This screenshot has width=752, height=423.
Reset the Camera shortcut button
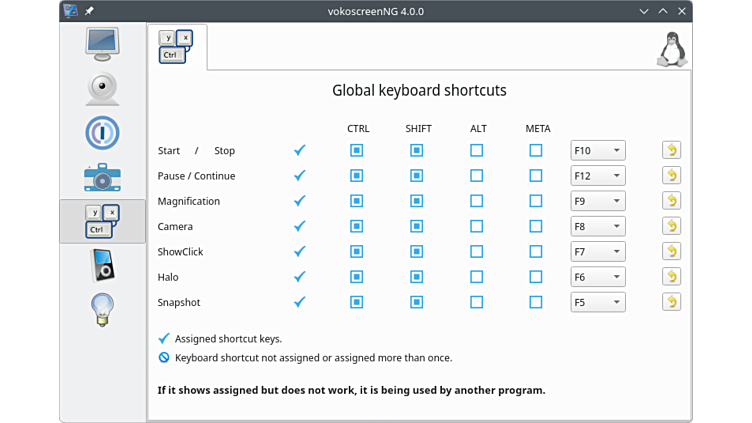671,226
